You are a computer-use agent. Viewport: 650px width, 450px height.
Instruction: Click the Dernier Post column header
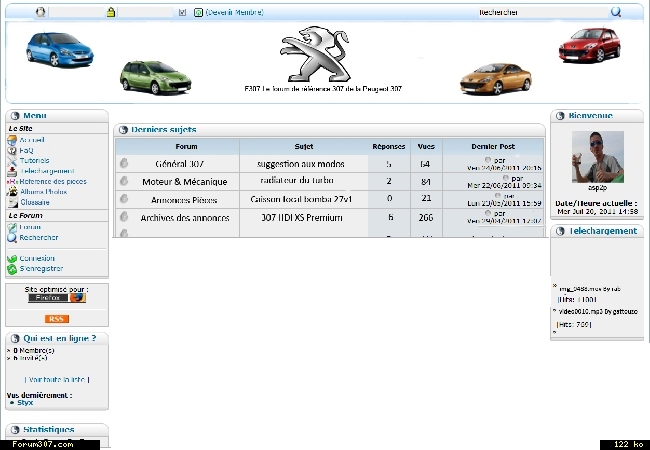pos(493,147)
